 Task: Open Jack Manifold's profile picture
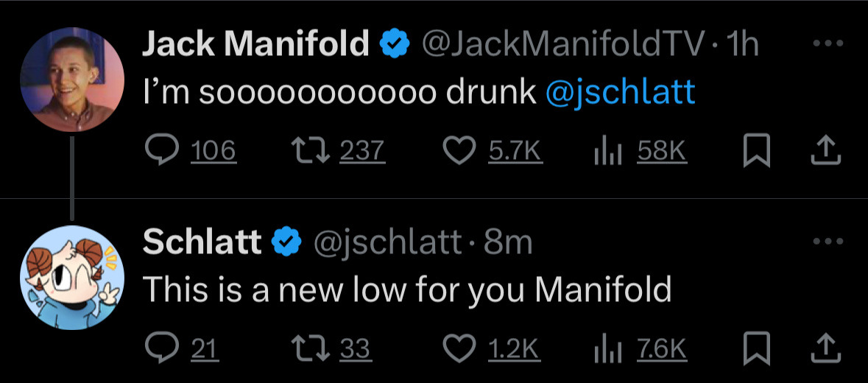[x=71, y=80]
